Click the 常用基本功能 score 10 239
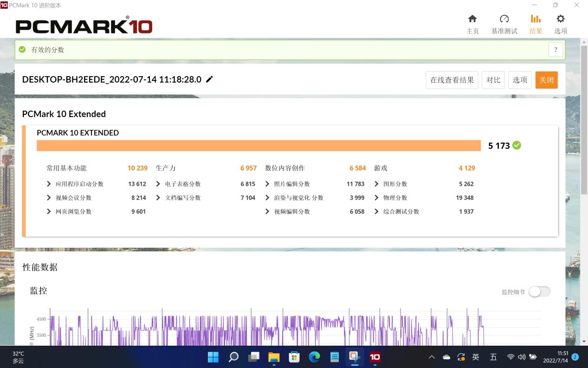Viewport: 588px width, 368px height. [x=137, y=168]
